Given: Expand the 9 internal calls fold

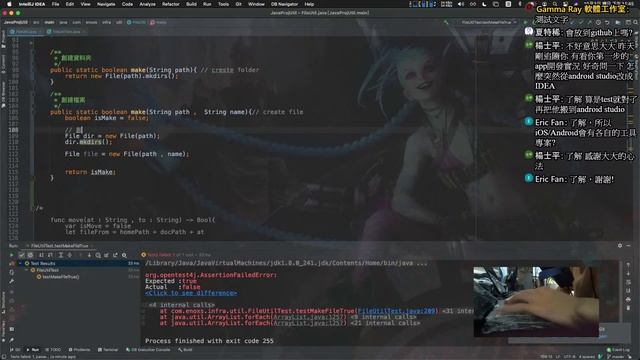Looking at the screenshot, I should coord(383,317).
